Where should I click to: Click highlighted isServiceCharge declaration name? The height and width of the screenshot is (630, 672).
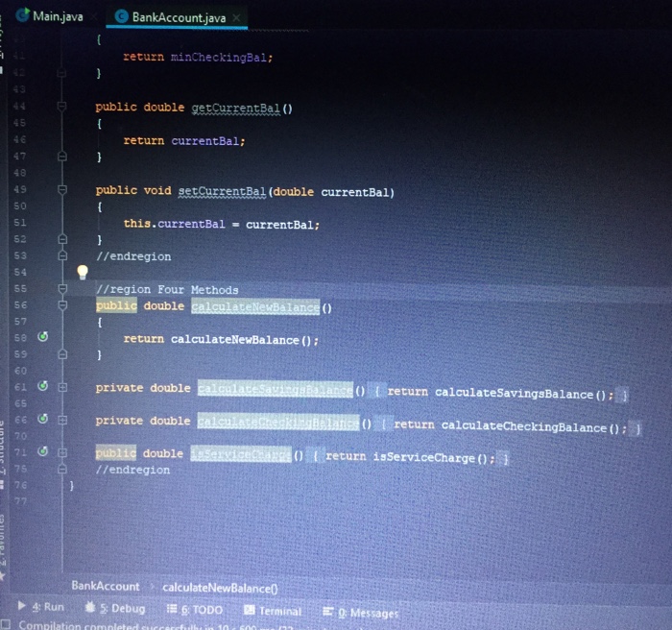pos(241,454)
